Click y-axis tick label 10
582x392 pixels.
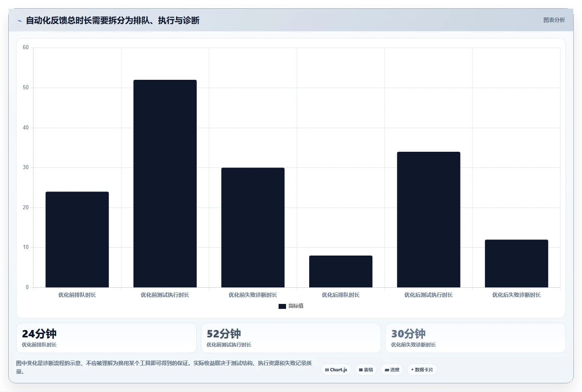point(26,247)
